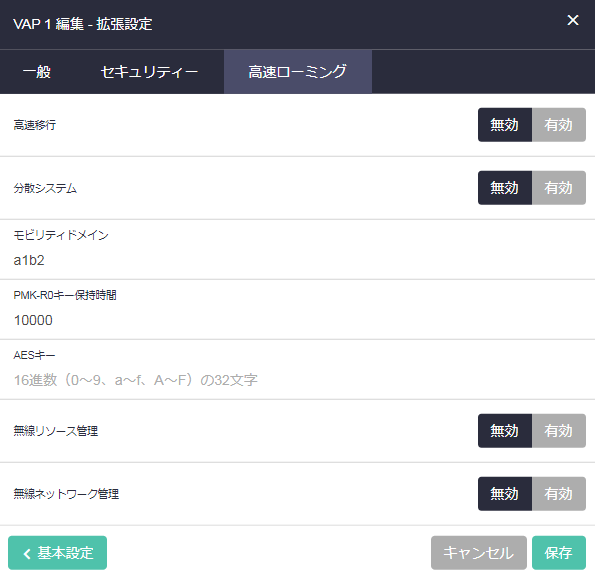Set 高速移行 to 無効

click(504, 125)
